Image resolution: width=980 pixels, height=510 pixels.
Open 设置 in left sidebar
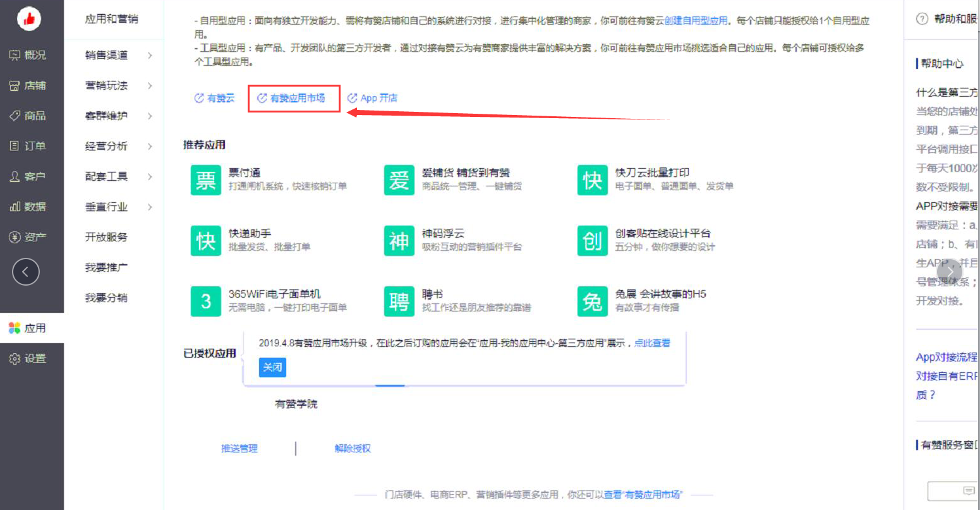click(x=28, y=358)
